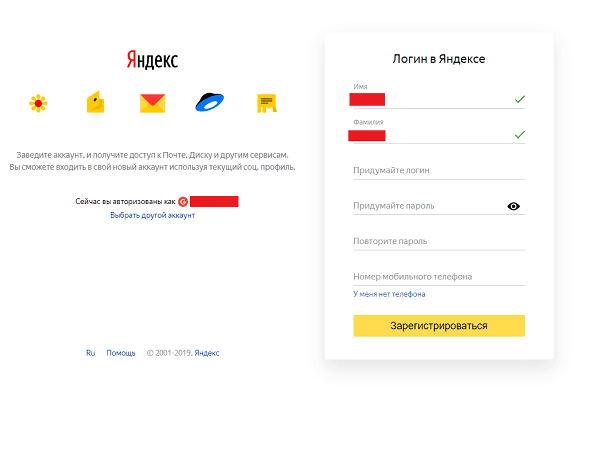Click the Имя name field

[439, 99]
